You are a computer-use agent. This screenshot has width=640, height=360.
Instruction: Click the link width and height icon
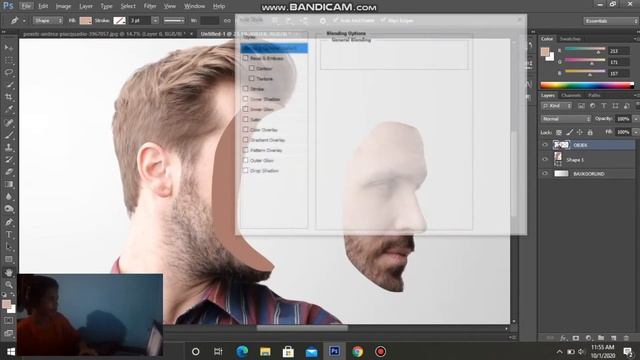(227, 20)
